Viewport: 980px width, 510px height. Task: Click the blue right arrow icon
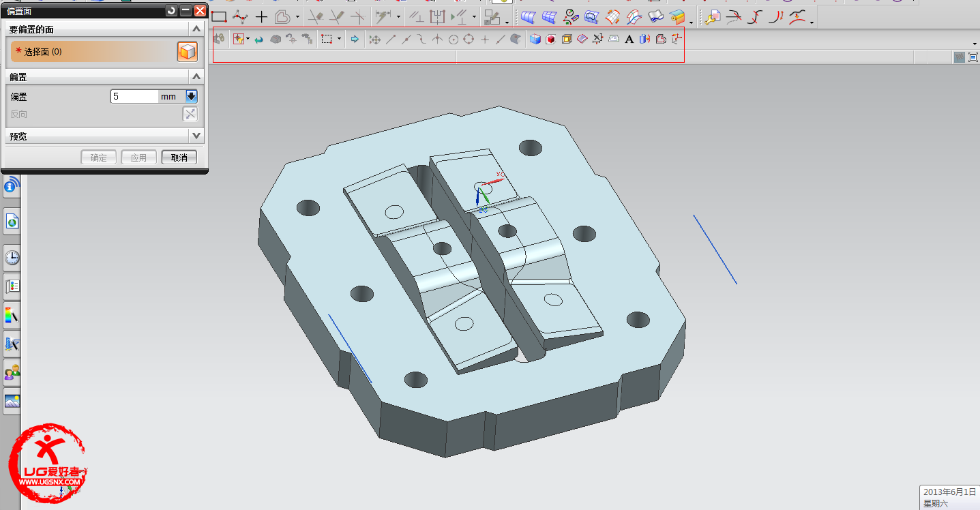coord(355,40)
